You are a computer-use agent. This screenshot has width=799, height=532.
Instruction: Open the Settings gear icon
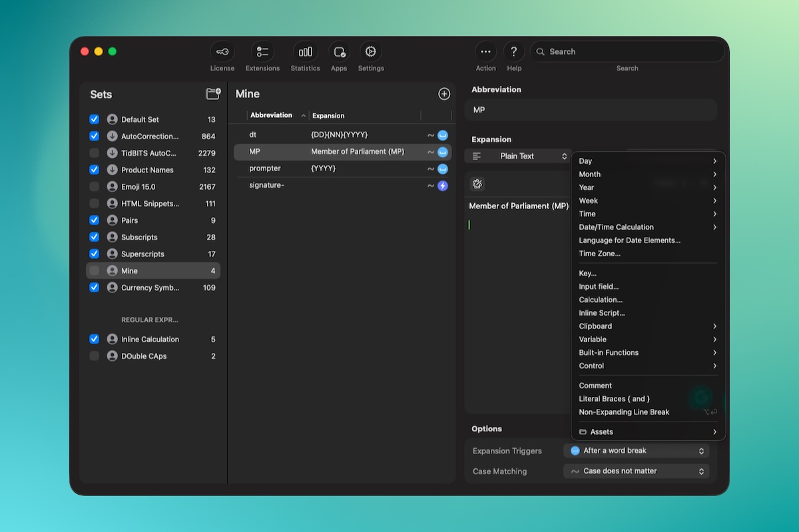[371, 52]
